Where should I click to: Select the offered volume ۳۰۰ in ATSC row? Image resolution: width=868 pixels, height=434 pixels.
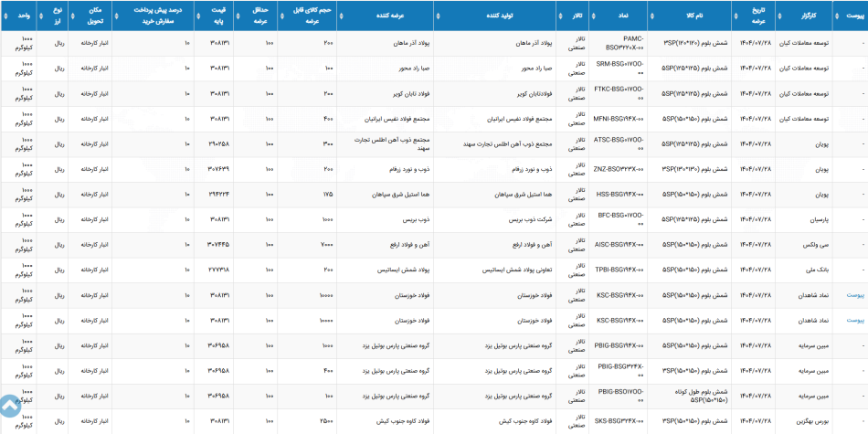[x=327, y=144]
